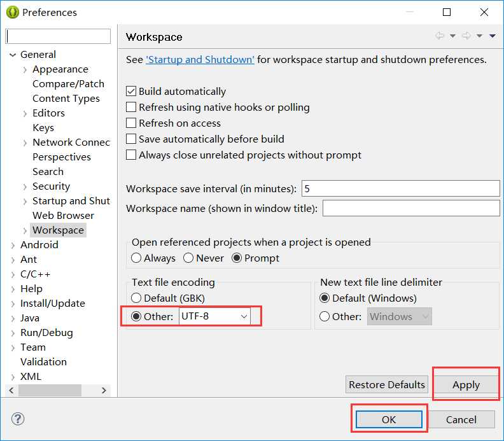The height and width of the screenshot is (441, 504).
Task: Click the tree scrollbar right arrow
Action: [x=104, y=390]
